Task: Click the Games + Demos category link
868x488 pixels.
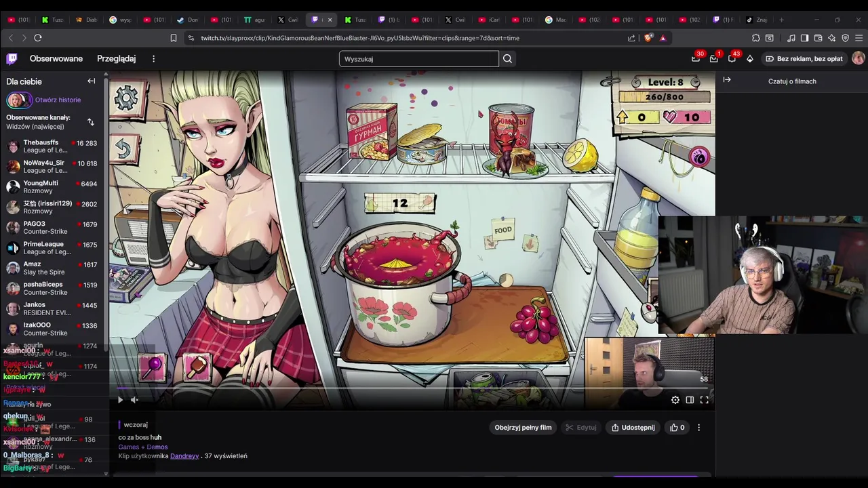Action: tap(143, 447)
